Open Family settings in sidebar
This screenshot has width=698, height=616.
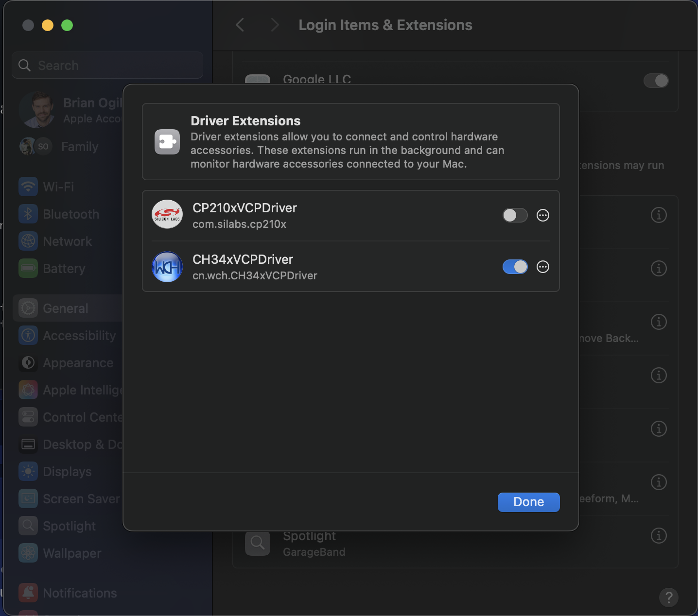(x=80, y=147)
